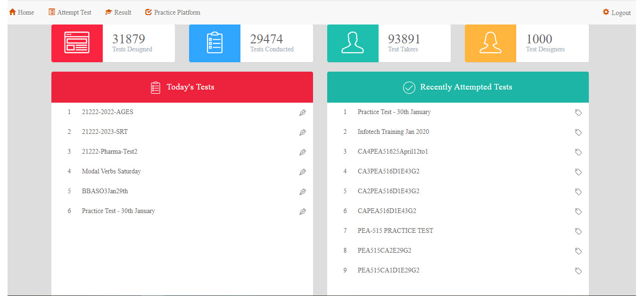Click the orange Test Designers icon tile
This screenshot has width=644, height=296.
(490, 43)
